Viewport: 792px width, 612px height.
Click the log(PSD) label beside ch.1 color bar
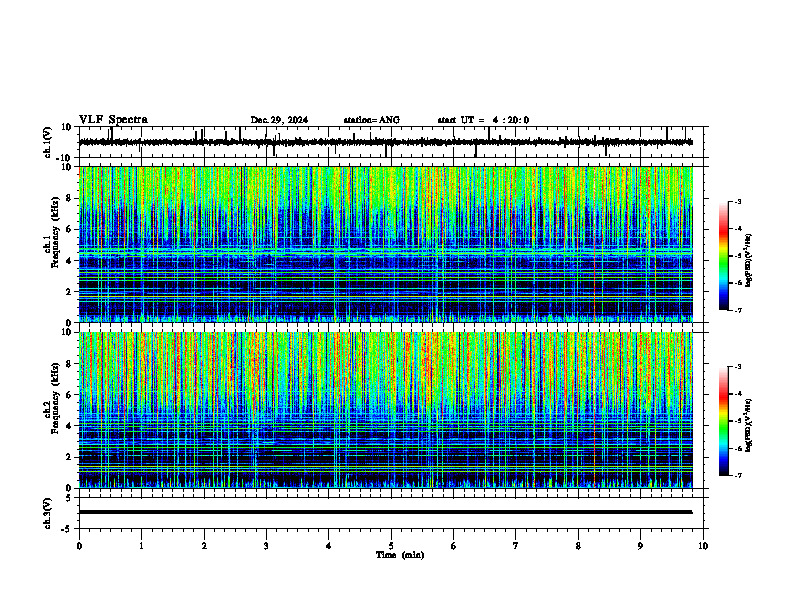[x=749, y=261]
